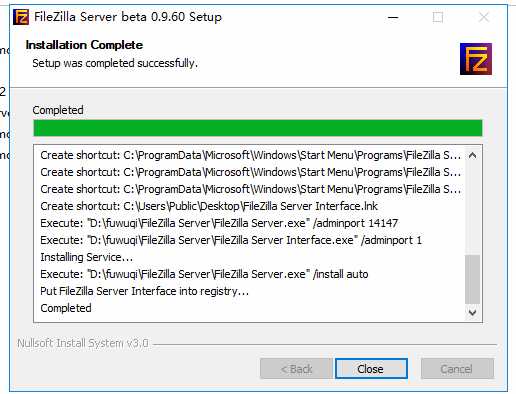516x394 pixels.
Task: Click the Nullsoft Install System label
Action: click(x=83, y=343)
